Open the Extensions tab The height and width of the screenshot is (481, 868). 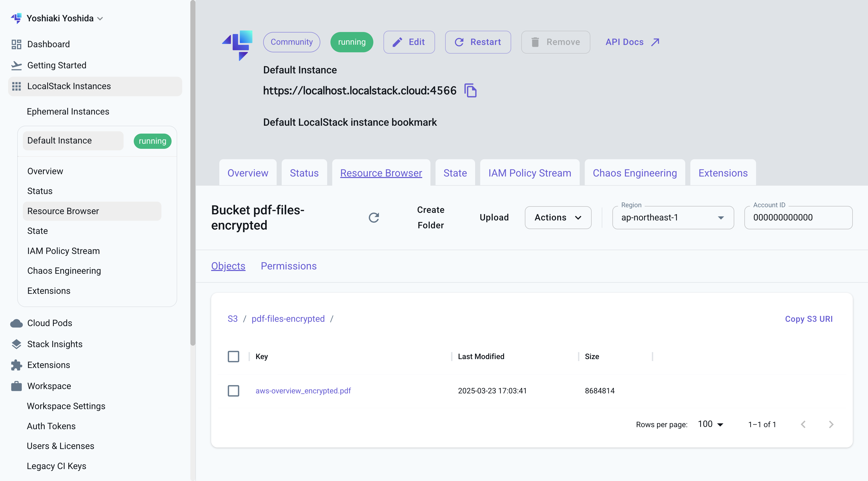coord(723,173)
